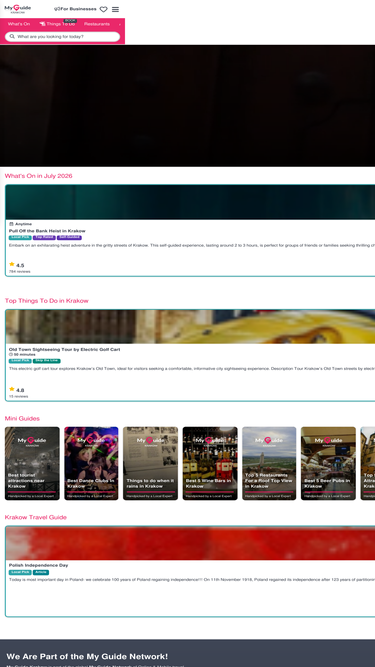
Task: Open the Things To Do tab
Action: tap(60, 24)
